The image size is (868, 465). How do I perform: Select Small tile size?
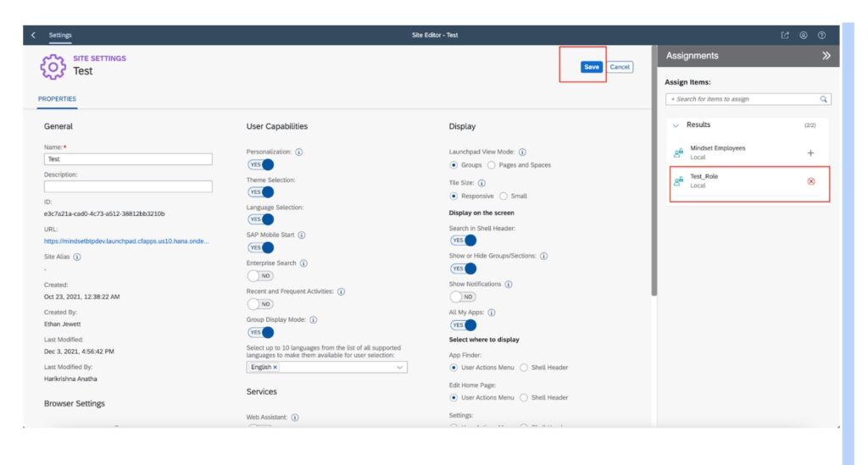tap(504, 197)
